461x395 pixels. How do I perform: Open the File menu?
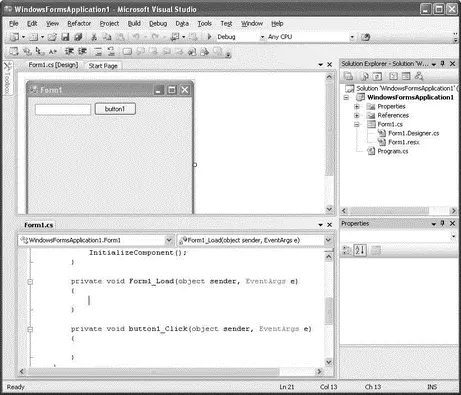14,24
